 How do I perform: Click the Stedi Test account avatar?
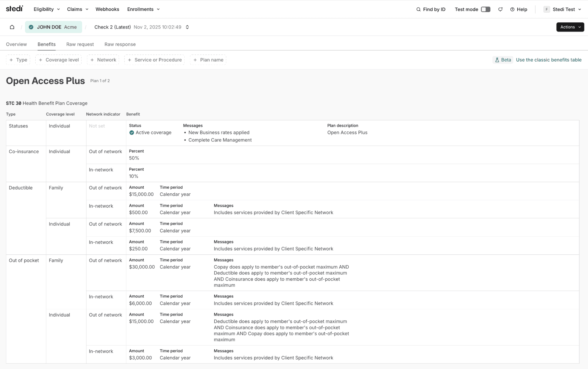[547, 9]
